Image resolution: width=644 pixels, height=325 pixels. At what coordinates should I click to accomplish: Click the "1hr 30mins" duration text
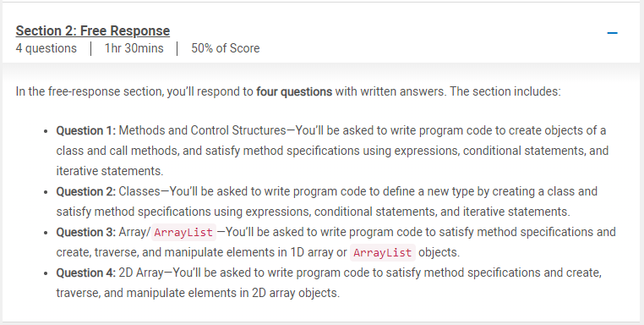[134, 48]
